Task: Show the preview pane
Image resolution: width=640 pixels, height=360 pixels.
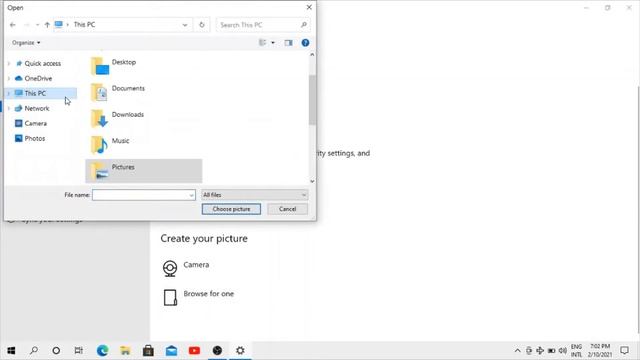Action: coord(289,42)
